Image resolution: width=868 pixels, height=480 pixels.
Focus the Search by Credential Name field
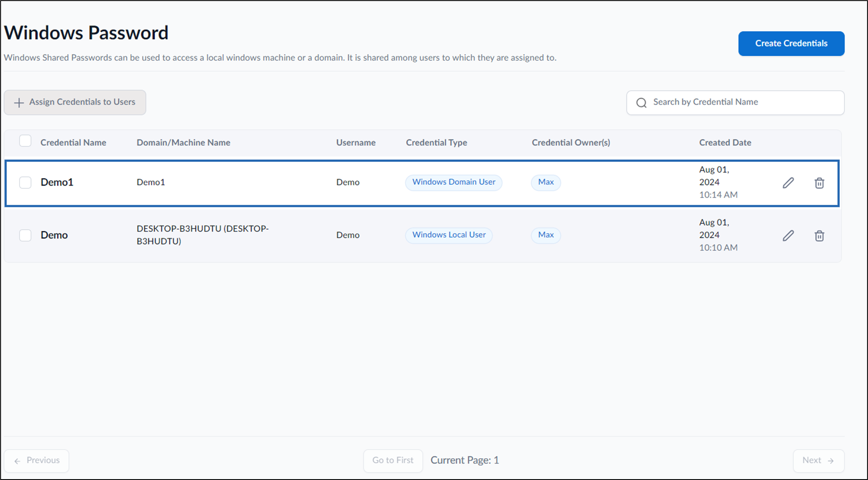[735, 103]
